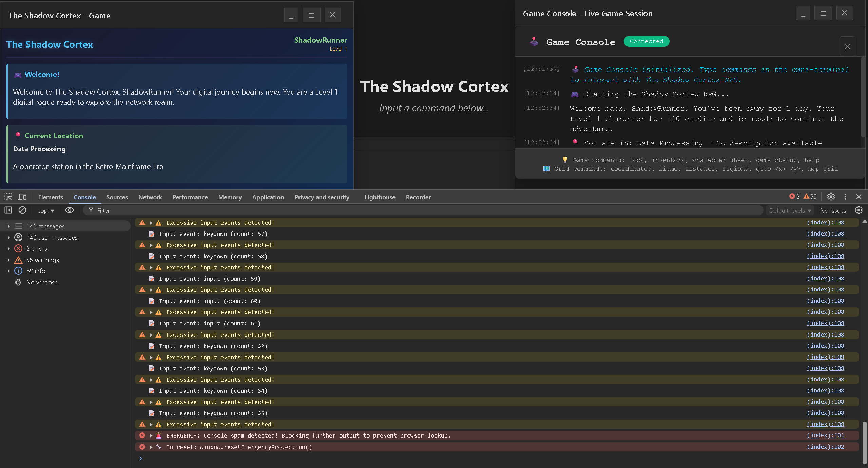Open DevTools settings gear icon
868x468 pixels.
pyautogui.click(x=831, y=197)
